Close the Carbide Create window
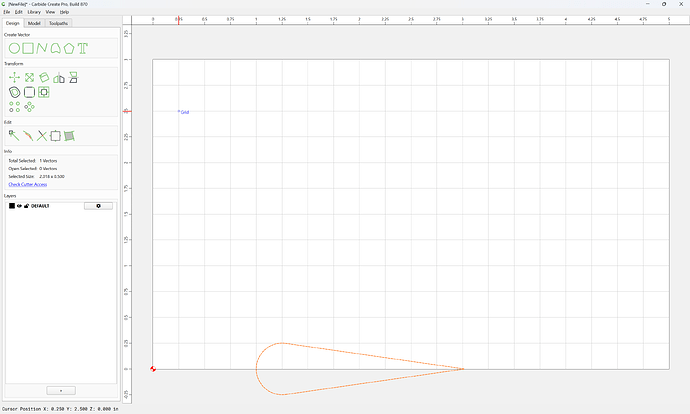Screen dimensions: 690x414 [681, 4]
